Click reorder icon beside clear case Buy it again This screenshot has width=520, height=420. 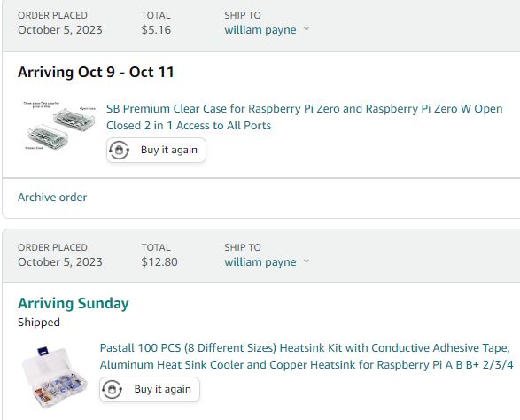point(119,151)
